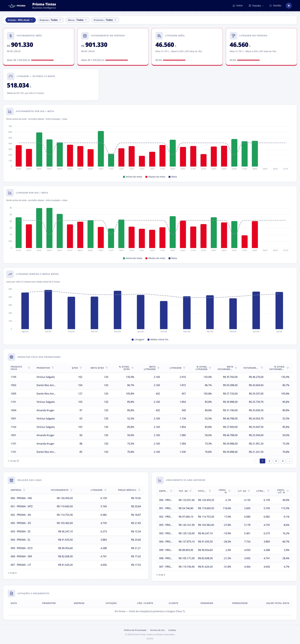Go to Início in the header

coord(237,5)
